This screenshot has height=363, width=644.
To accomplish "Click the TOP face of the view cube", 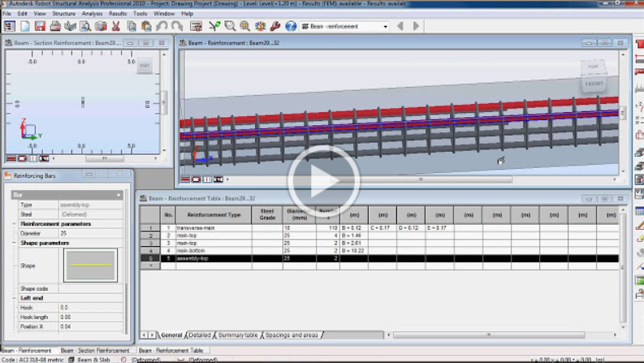I will 592,68.
